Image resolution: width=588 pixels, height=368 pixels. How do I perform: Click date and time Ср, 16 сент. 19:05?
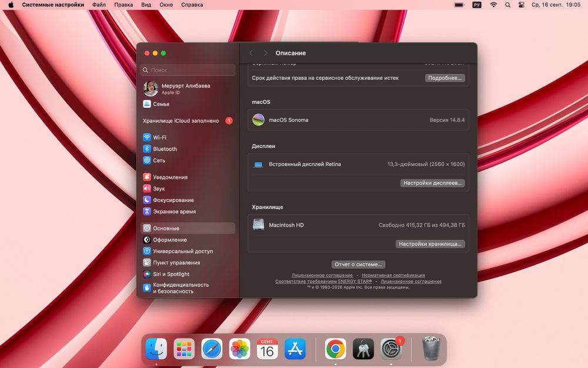click(x=556, y=5)
